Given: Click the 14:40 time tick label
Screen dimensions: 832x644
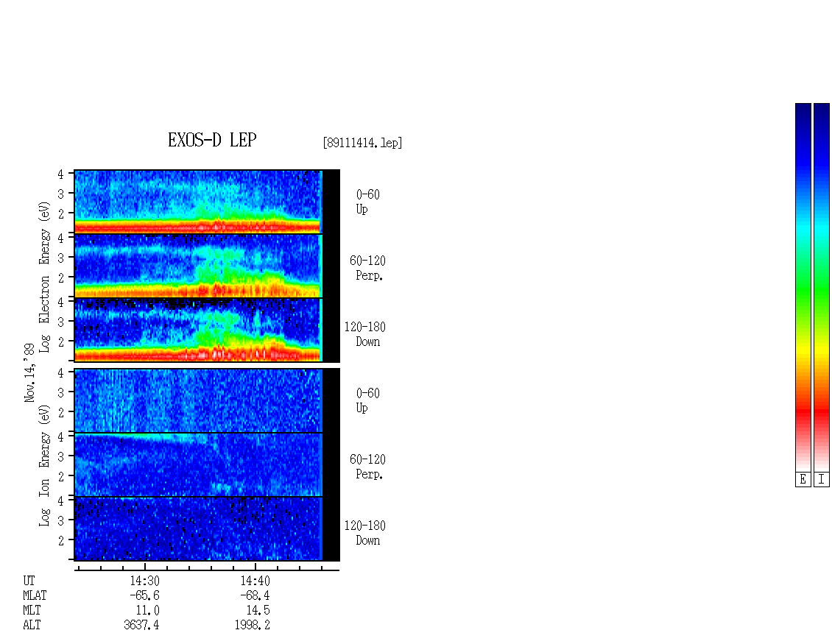Looking at the screenshot, I should point(255,581).
